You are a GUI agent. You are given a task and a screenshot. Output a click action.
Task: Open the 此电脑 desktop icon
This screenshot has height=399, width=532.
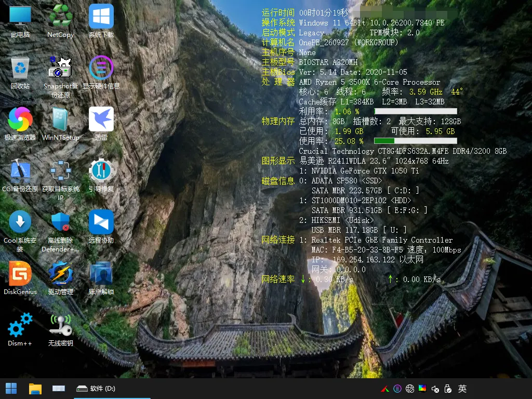(20, 21)
